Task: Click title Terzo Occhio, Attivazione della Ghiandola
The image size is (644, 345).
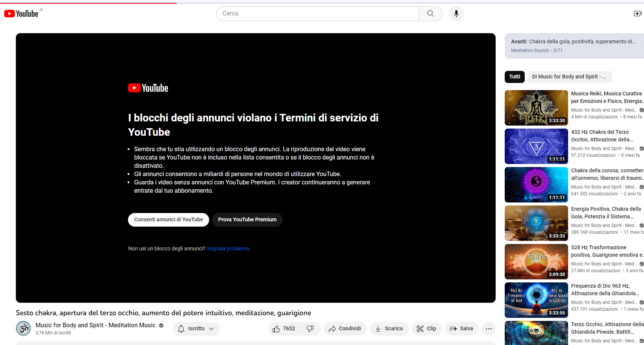Action: click(x=607, y=328)
